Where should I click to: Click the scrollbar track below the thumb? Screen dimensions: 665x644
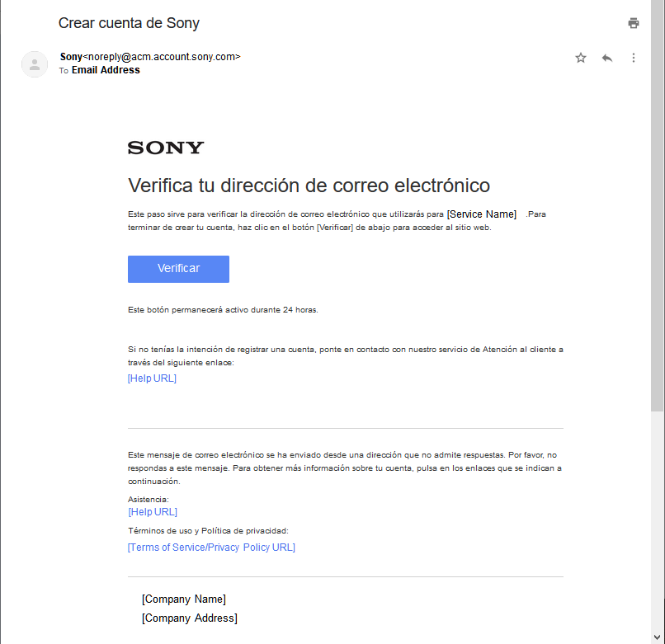657,528
